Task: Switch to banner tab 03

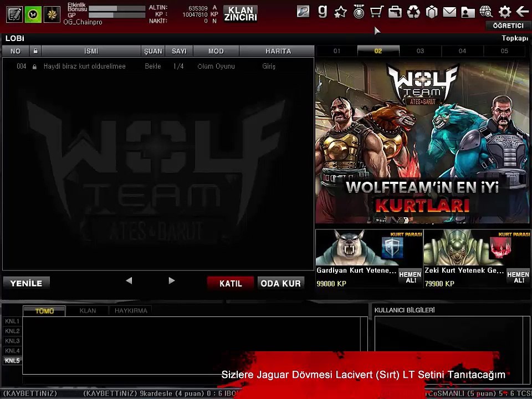Action: [421, 51]
